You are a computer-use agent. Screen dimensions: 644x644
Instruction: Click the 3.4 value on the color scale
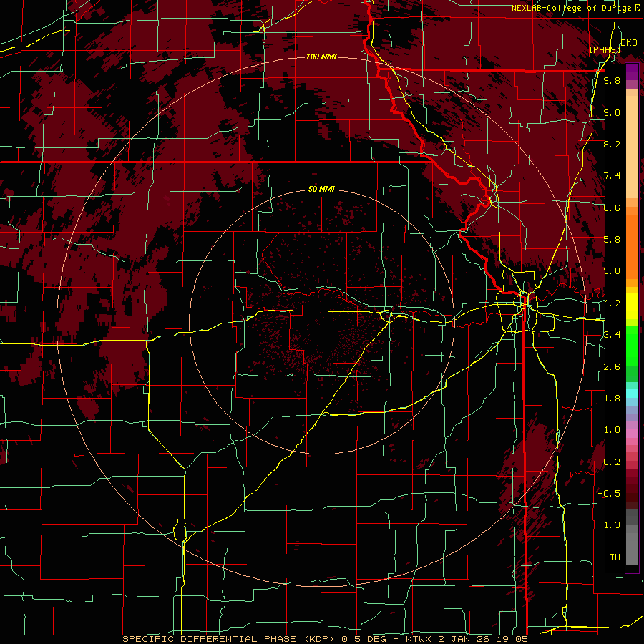point(612,335)
